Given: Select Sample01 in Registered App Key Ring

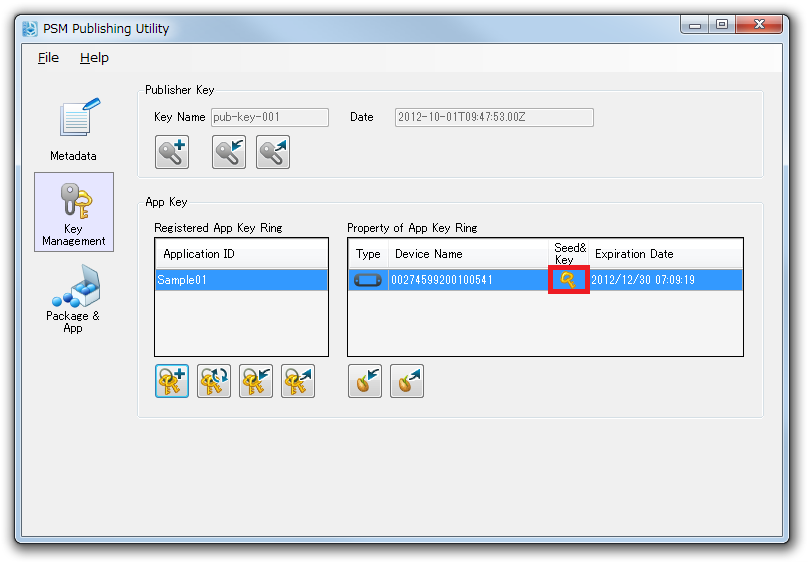Looking at the screenshot, I should tap(240, 280).
